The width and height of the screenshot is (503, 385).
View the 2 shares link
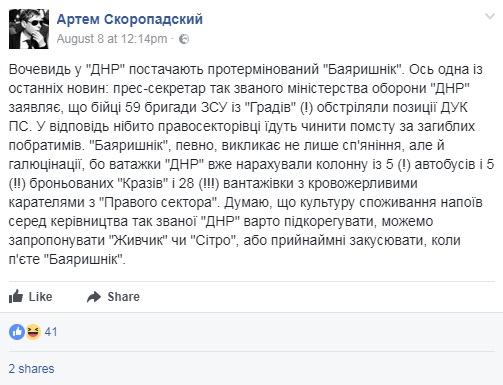click(x=31, y=369)
